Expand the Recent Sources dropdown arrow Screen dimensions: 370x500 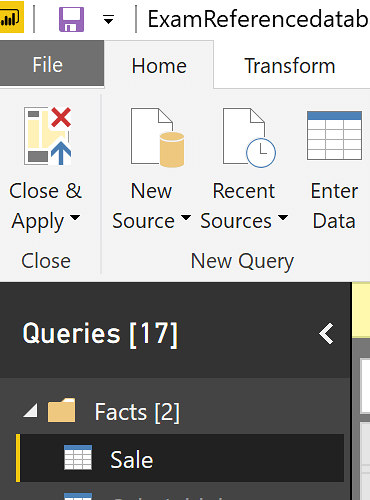(x=283, y=217)
